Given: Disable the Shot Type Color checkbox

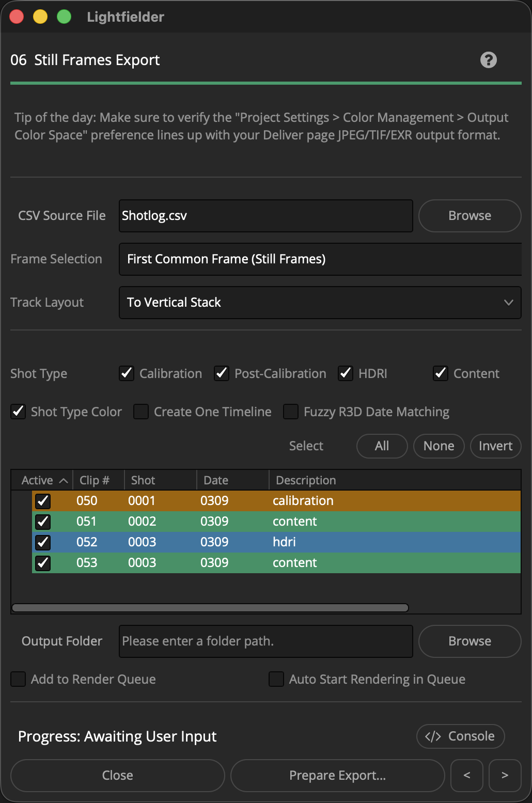Looking at the screenshot, I should (18, 411).
